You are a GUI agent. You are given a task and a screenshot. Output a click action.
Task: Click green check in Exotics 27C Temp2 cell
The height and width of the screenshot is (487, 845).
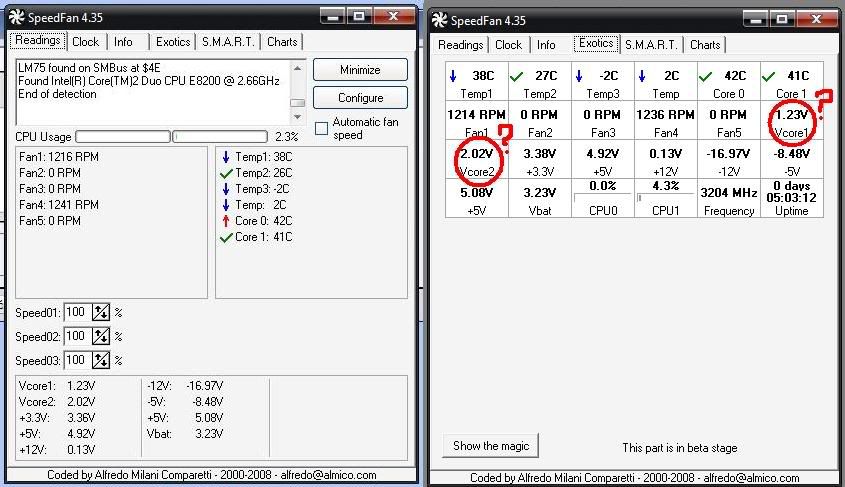(x=516, y=76)
